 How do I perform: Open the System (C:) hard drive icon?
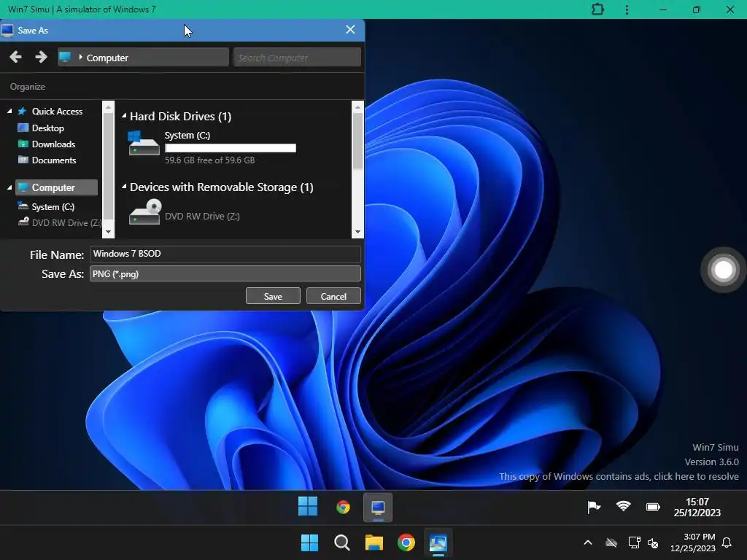click(x=144, y=143)
